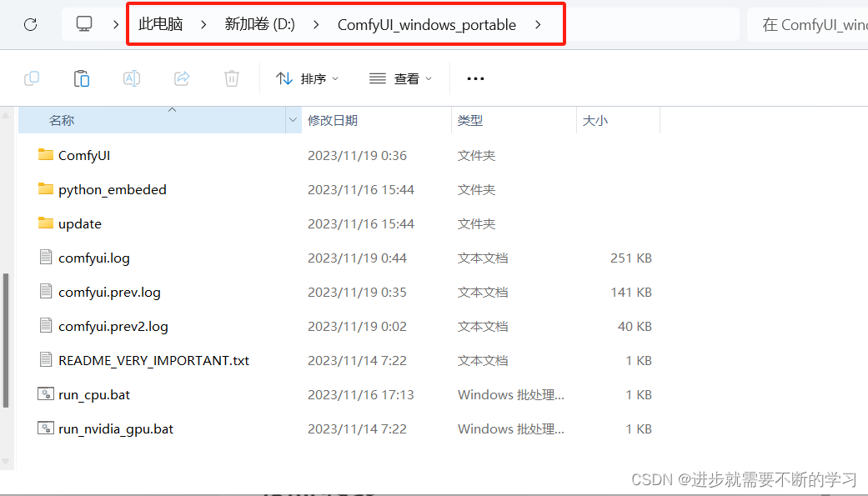Click the share icon in toolbar
Screen dimensions: 868x496
[x=182, y=78]
